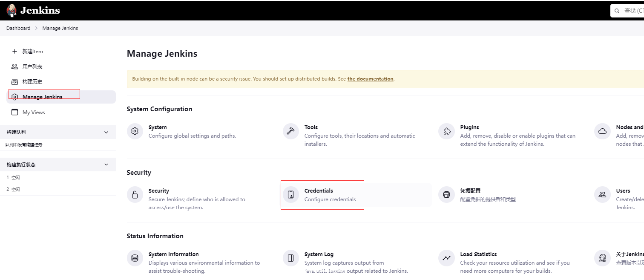Image resolution: width=644 pixels, height=280 pixels.
Task: Click the Jenkins butler logo icon
Action: [11, 10]
